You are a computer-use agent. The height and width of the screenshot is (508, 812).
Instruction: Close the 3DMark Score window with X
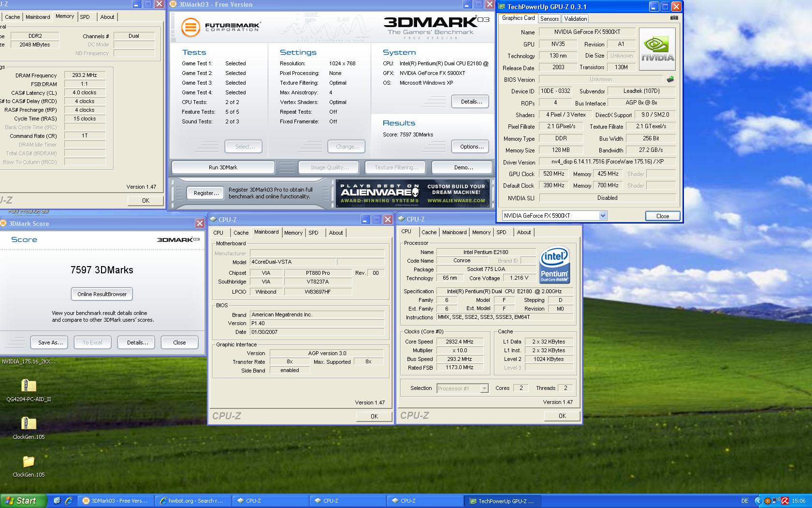[x=200, y=224]
